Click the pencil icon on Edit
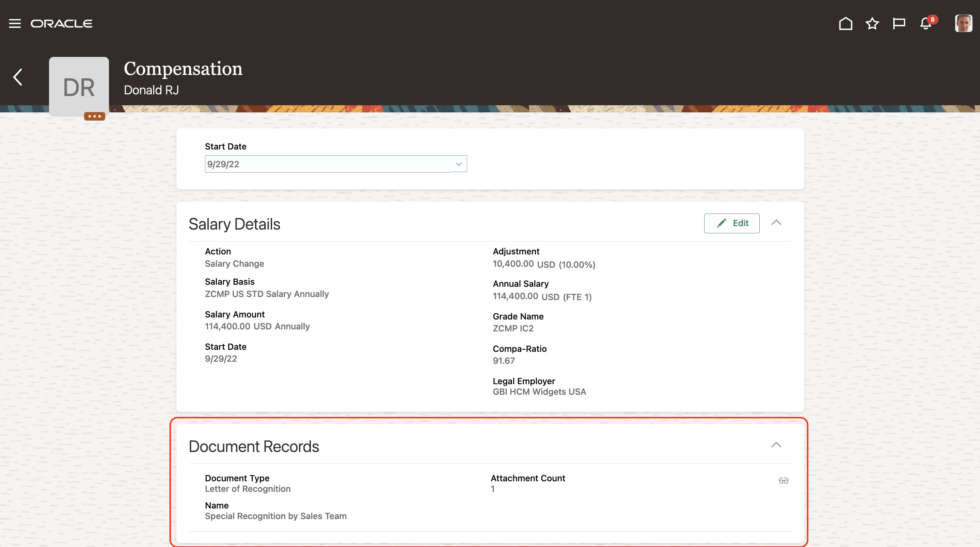 (721, 223)
